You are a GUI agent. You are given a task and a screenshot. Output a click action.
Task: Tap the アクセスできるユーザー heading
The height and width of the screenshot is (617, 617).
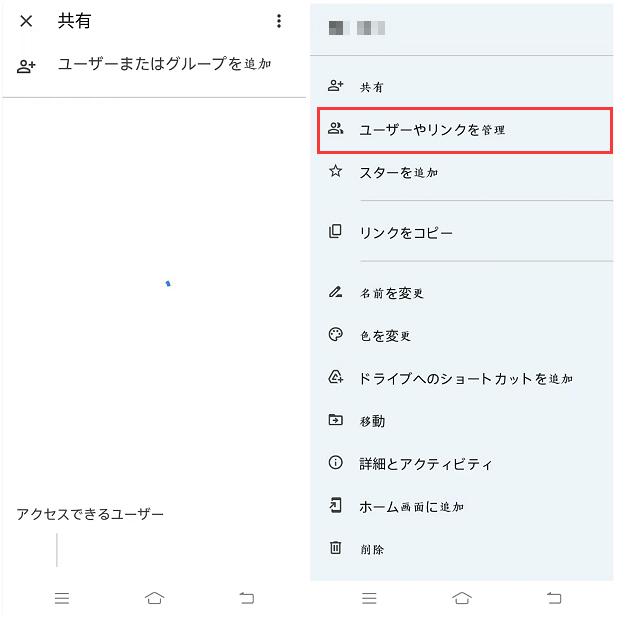point(90,514)
